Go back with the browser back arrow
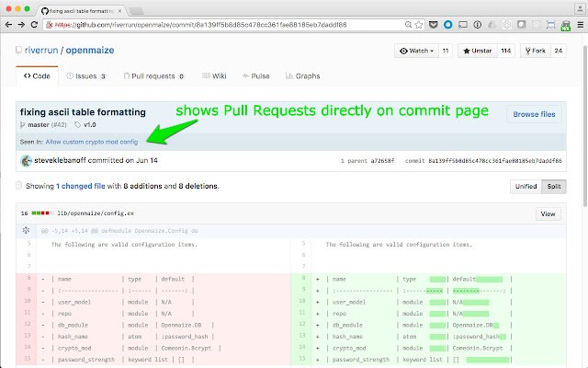This screenshot has width=588, height=368. pyautogui.click(x=8, y=25)
